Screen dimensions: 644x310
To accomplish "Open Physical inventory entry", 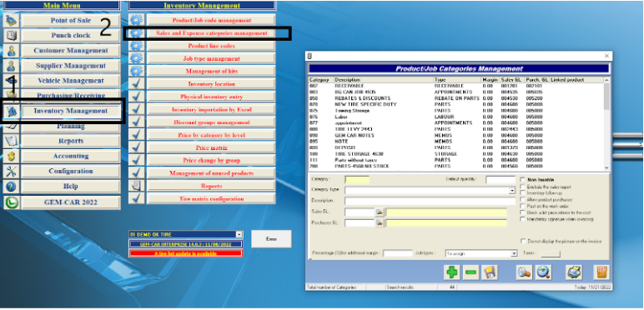I will click(x=212, y=97).
